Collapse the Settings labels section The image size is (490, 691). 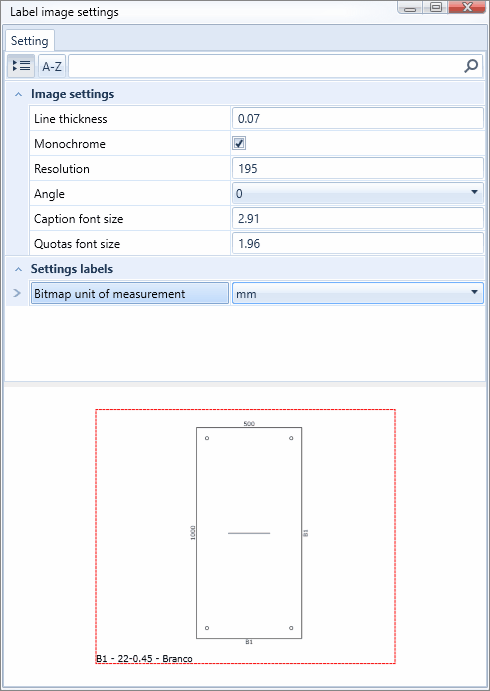[x=19, y=269]
